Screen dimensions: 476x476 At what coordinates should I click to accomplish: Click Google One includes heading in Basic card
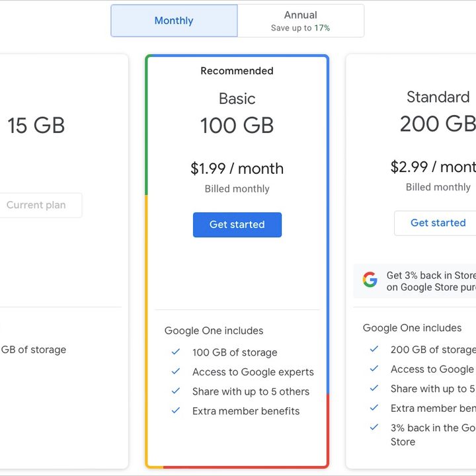coord(214,331)
